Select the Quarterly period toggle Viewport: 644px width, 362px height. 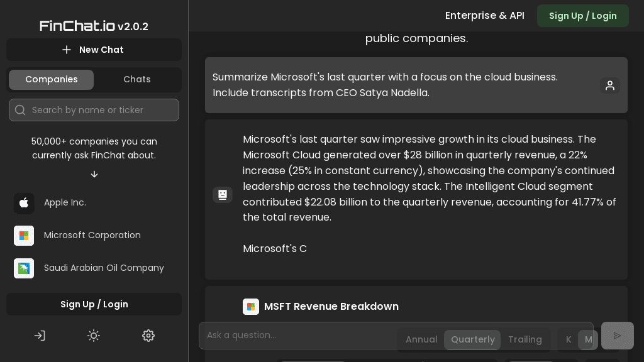(472, 339)
